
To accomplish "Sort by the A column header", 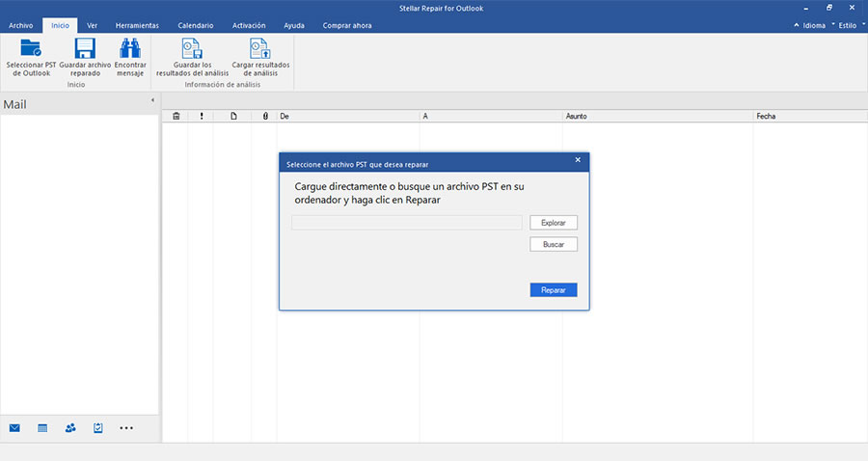I will point(491,116).
